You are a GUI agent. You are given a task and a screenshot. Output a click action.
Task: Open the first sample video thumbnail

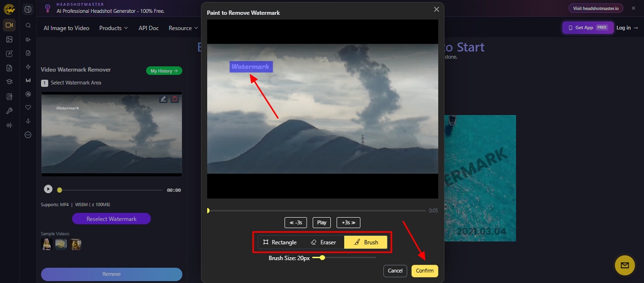pyautogui.click(x=47, y=244)
